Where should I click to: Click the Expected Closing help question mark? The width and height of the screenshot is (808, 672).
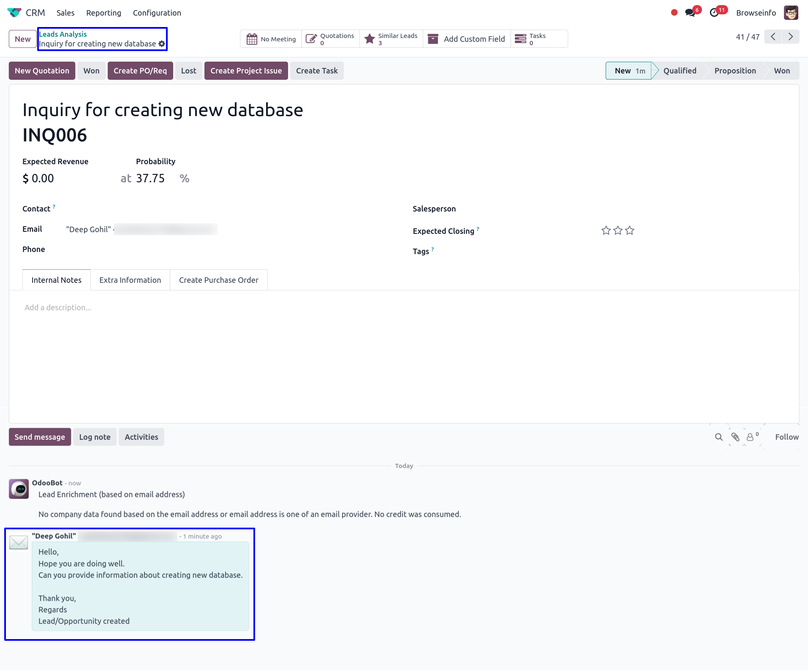point(478,229)
